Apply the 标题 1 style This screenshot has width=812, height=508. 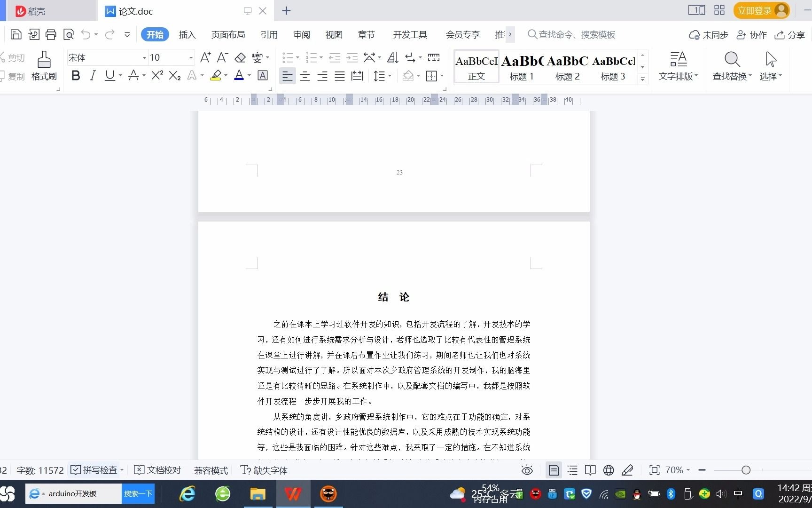click(x=522, y=67)
